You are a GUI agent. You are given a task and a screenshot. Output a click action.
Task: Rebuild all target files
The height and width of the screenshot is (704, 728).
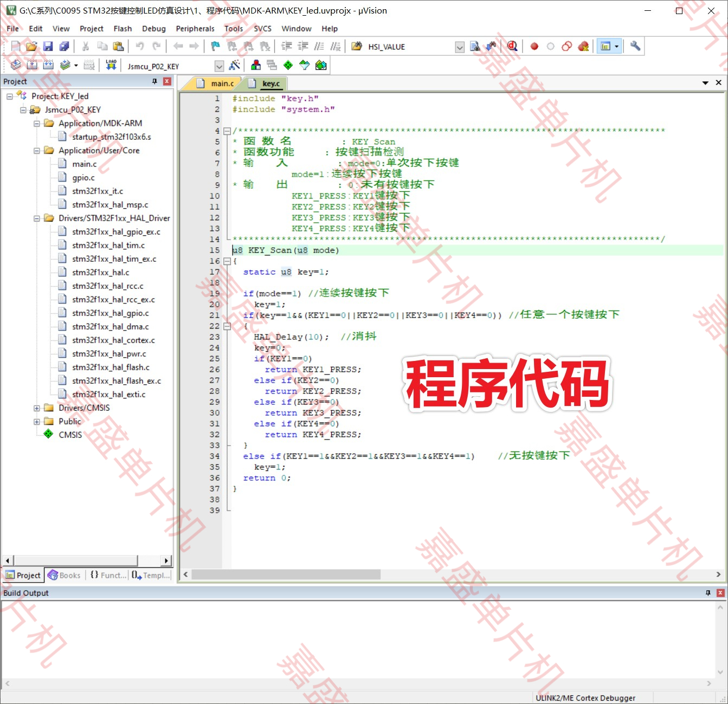pos(49,65)
